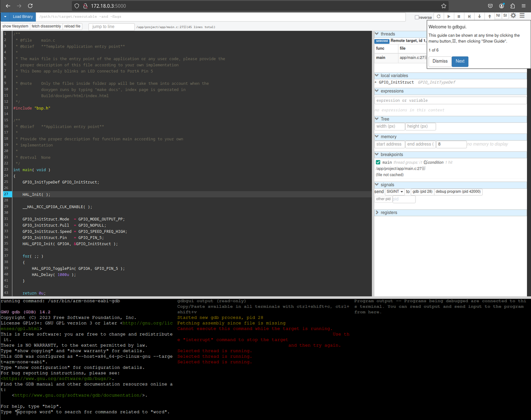Click the pause/interrupt icon

459,17
